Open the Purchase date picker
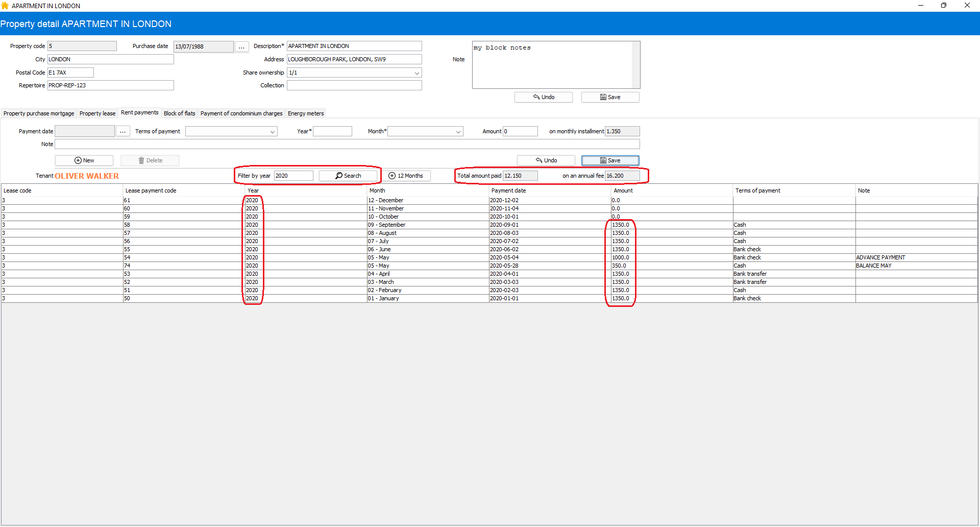 click(x=241, y=46)
